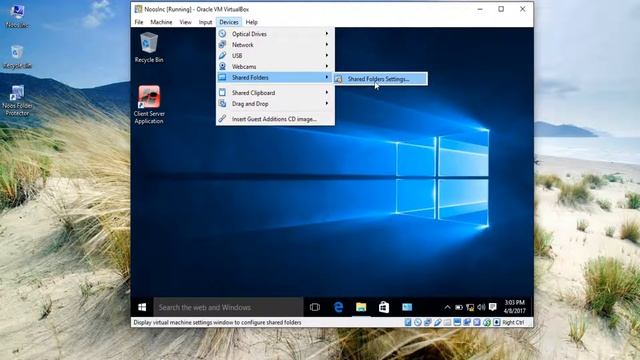Click the shared folders status bar icon
This screenshot has height=360, width=640.
(x=447, y=322)
